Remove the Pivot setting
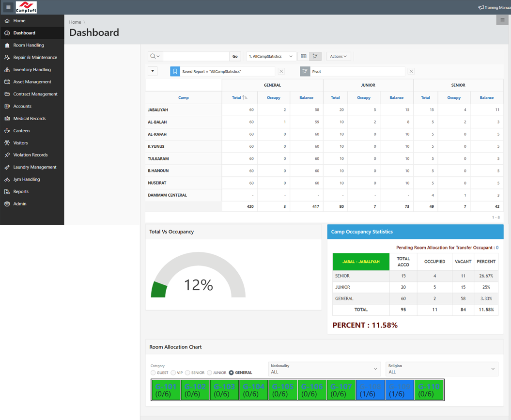511x420 pixels. 411,71
